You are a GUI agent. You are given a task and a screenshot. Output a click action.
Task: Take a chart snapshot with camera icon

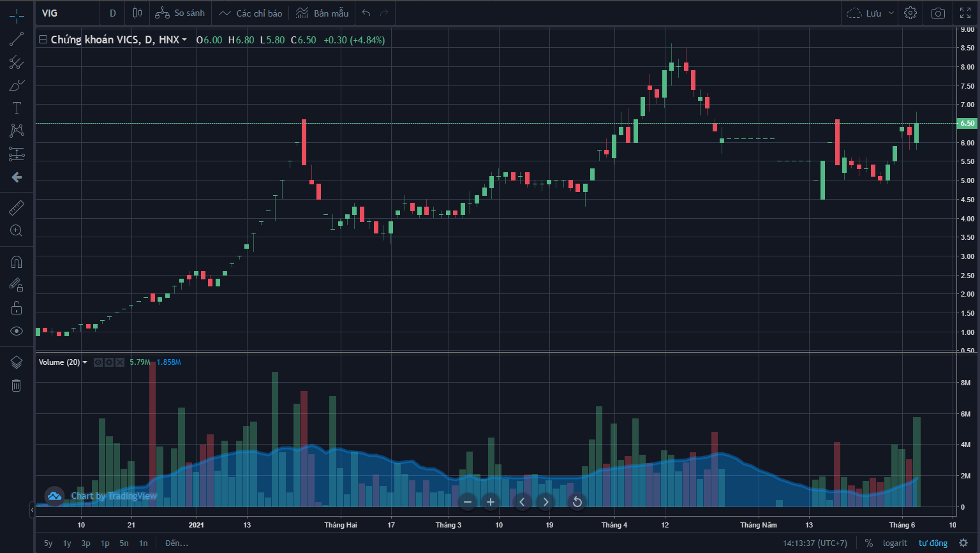tap(938, 13)
